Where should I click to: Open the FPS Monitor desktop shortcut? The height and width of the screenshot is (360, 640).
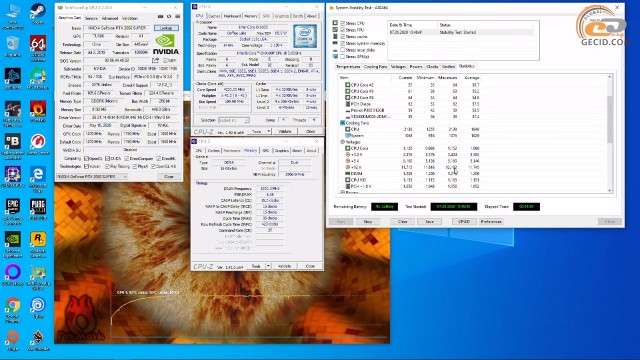pos(38,79)
